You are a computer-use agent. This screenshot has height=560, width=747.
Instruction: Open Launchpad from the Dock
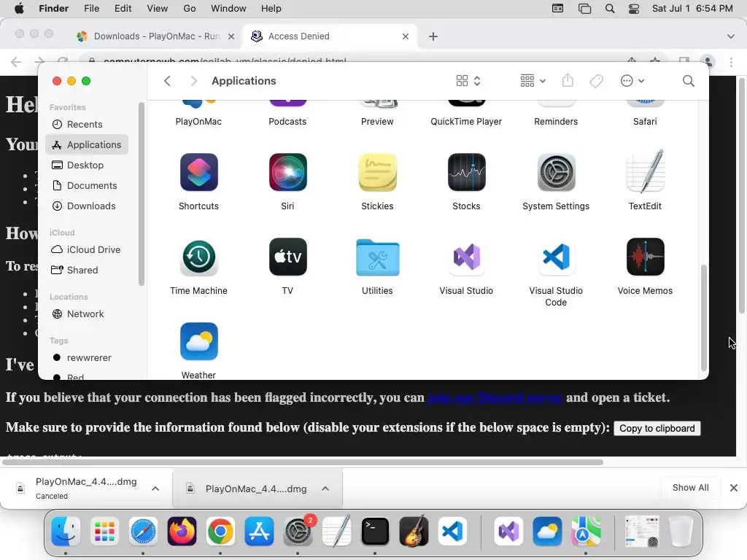point(104,532)
